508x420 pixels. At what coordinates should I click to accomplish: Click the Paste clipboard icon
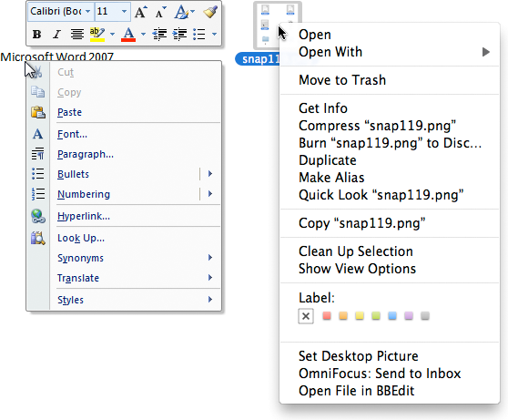tap(38, 112)
